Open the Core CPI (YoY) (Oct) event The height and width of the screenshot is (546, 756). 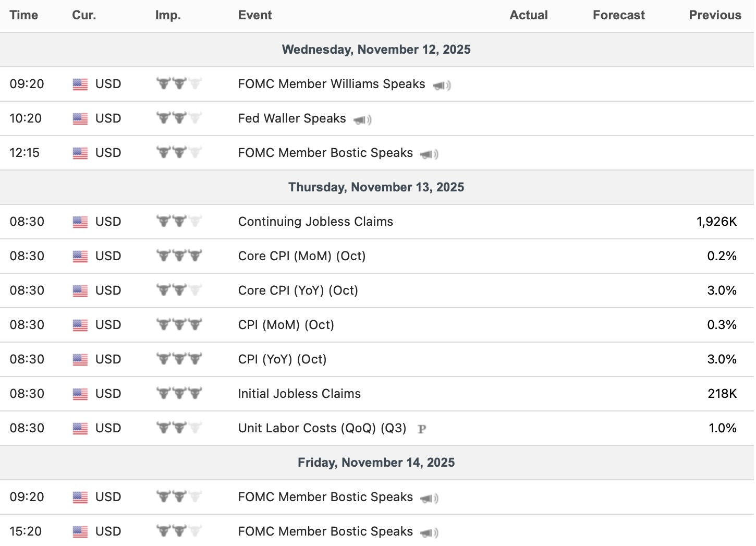click(298, 290)
